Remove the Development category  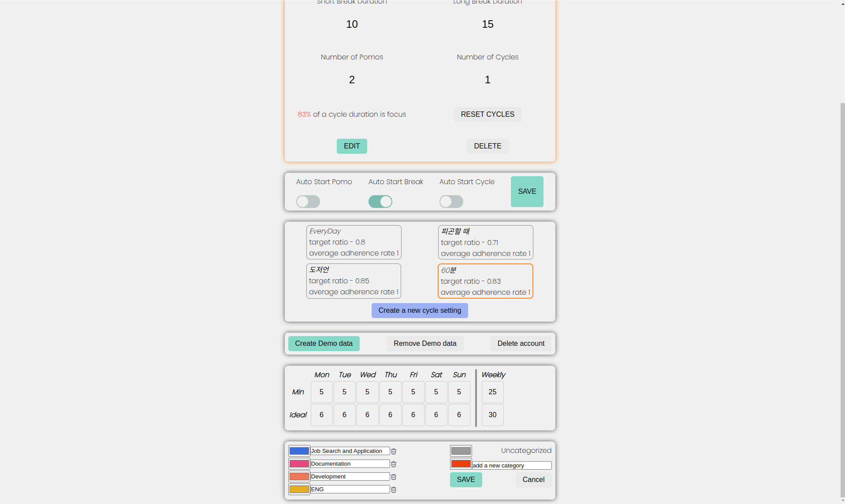394,477
